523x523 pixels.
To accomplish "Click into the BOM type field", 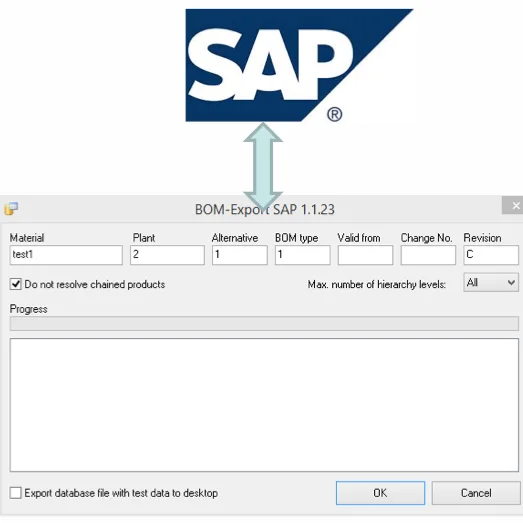I will click(303, 255).
